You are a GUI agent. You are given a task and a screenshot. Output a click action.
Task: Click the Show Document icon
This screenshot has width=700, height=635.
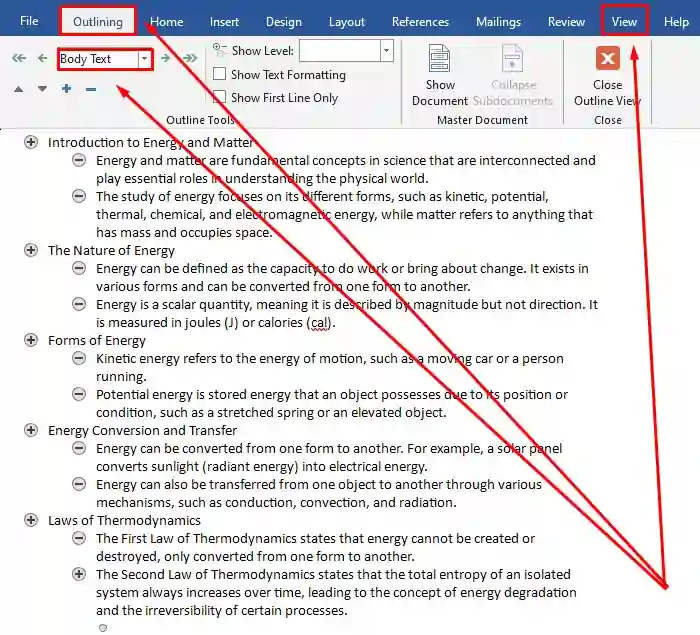coord(439,58)
